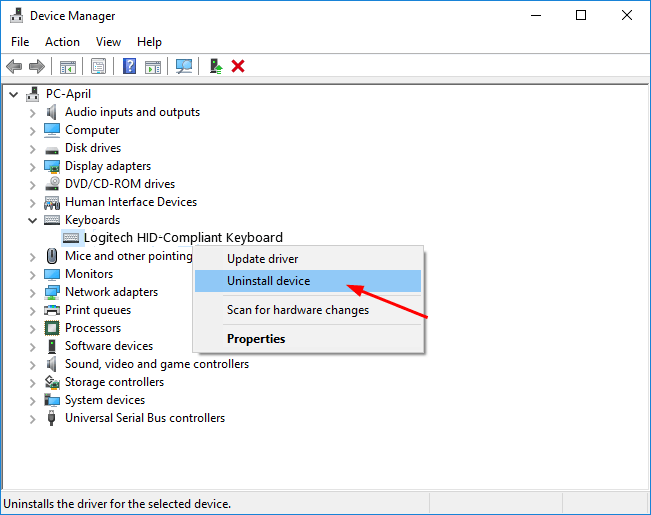Expand the Disk drives category
Screen dimensions: 651x515
33,148
